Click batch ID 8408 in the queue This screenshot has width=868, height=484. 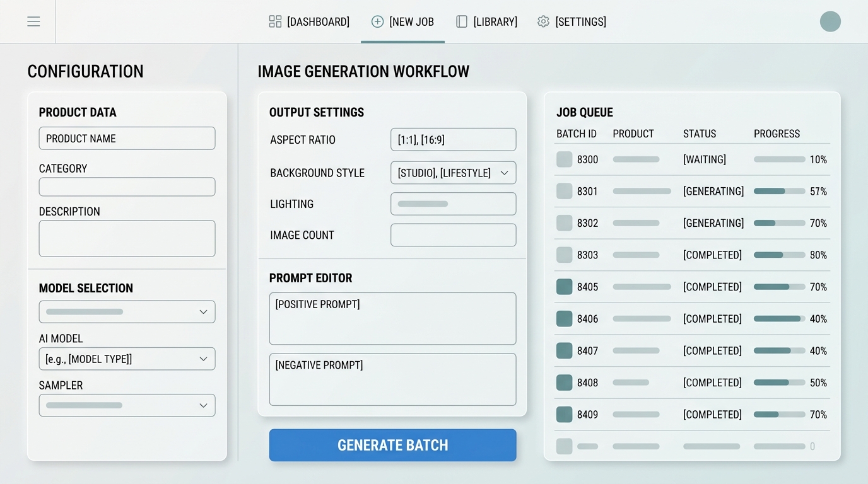pyautogui.click(x=587, y=383)
